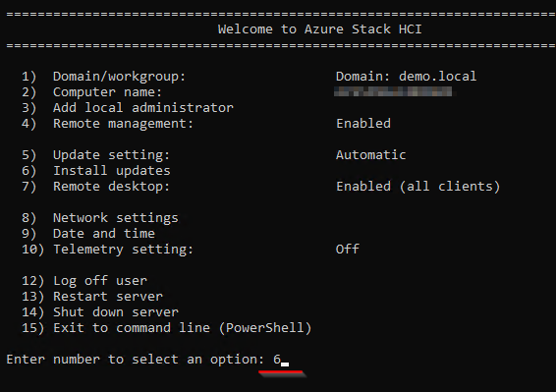Select the 'Telemetry setting:' line
This screenshot has width=556, height=392.
[x=107, y=250]
